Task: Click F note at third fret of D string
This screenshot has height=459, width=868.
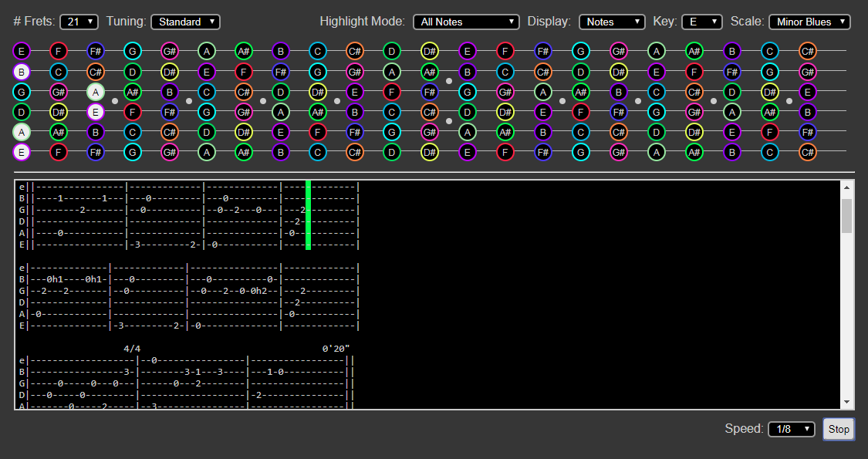Action: (132, 113)
